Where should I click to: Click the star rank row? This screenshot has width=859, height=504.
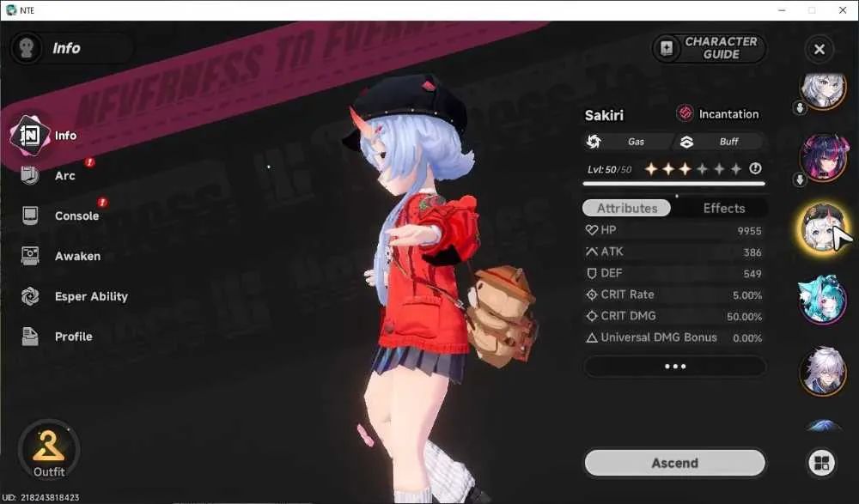[x=693, y=169]
